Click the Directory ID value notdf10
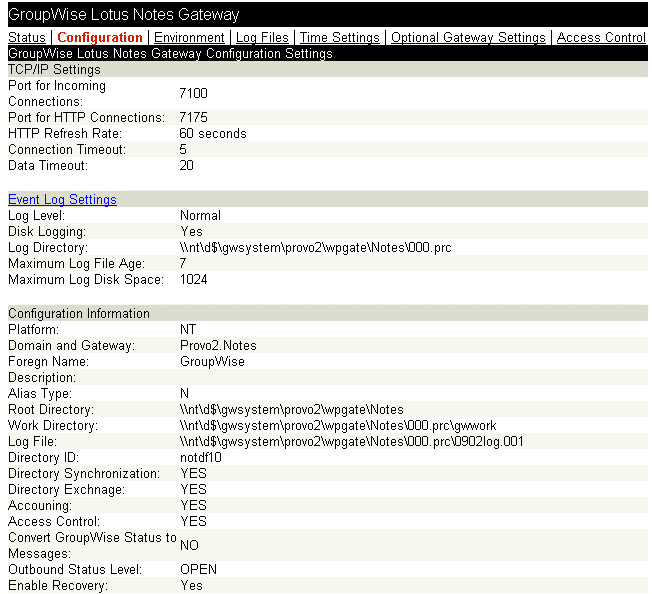Screen dimensions: 652x594 [x=201, y=458]
